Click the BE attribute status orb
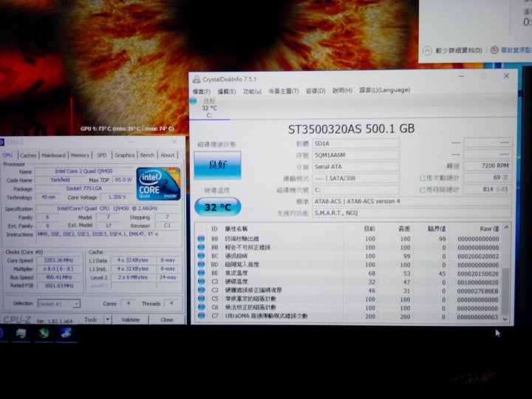This screenshot has width=532, height=399. point(201,273)
